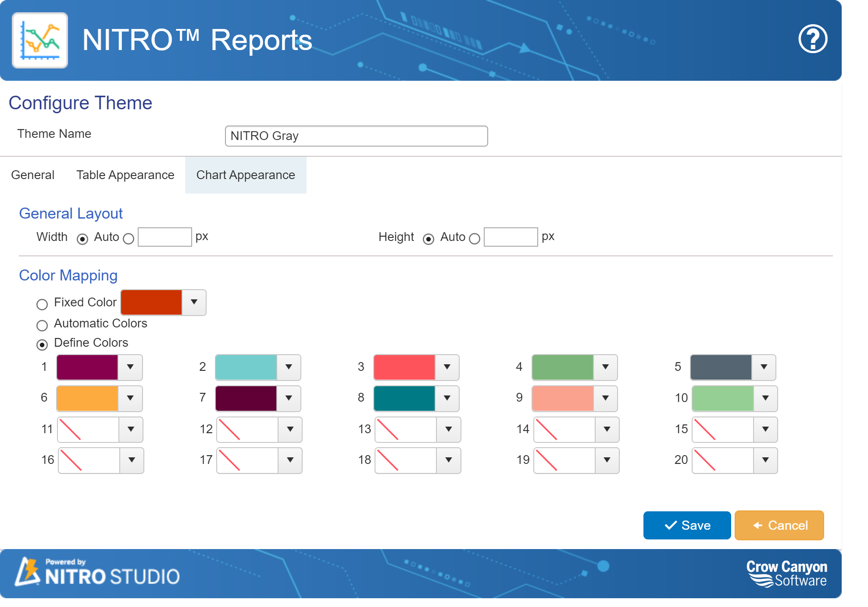The width and height of the screenshot is (868, 607).
Task: Choose the Fixed Color radio option
Action: click(42, 304)
